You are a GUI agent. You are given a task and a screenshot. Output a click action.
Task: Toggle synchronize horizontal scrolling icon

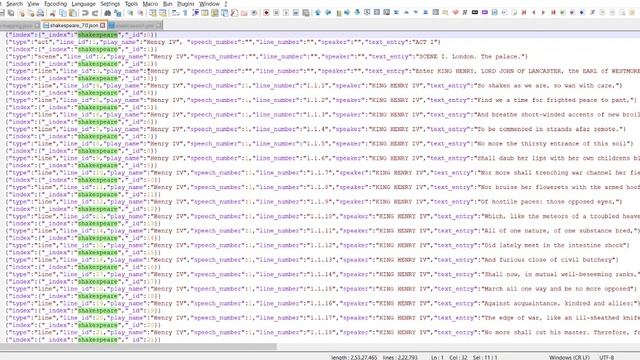(x=162, y=13)
